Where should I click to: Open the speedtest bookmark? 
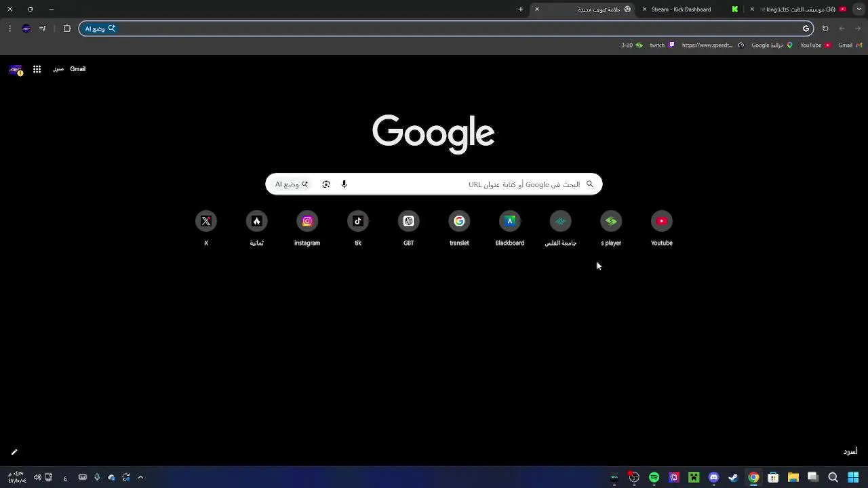point(713,45)
